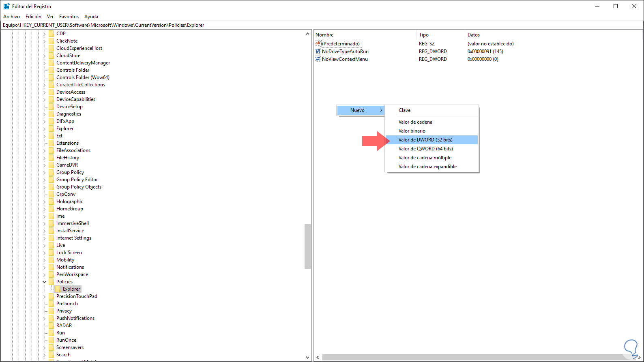Click the tree pane scroll down arrow

click(307, 358)
